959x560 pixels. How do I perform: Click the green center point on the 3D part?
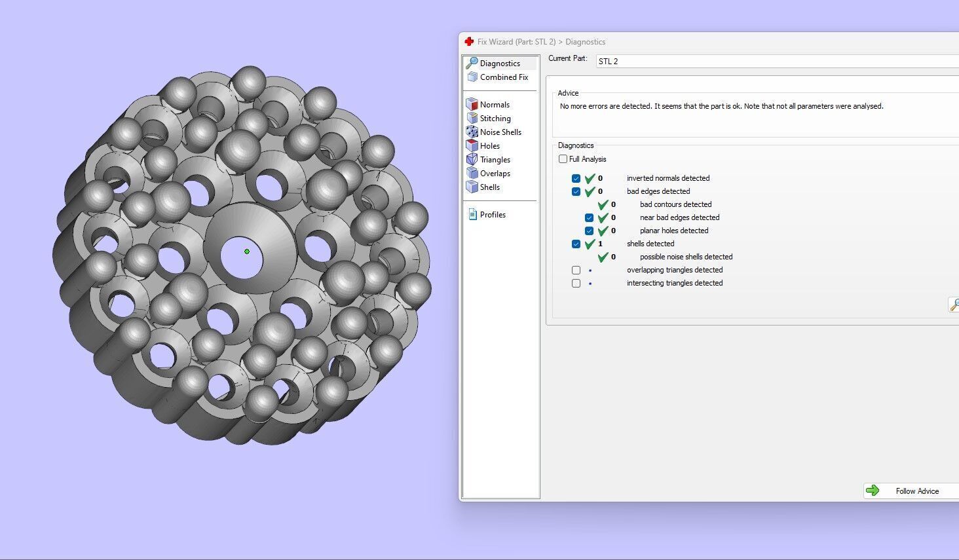(247, 252)
